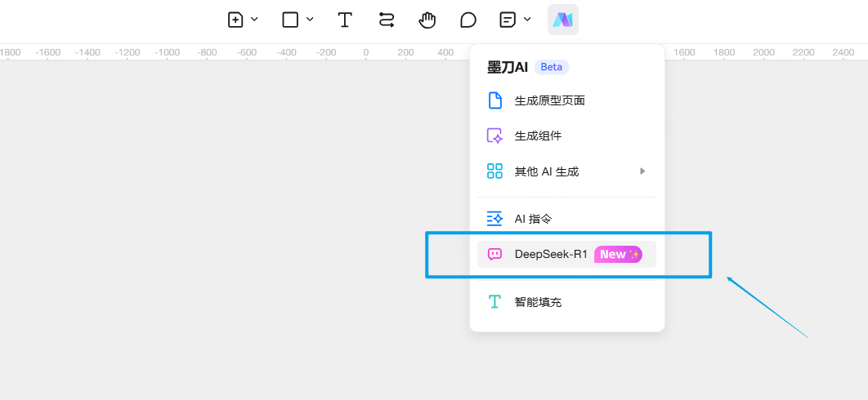Select the connector line tool

(387, 20)
